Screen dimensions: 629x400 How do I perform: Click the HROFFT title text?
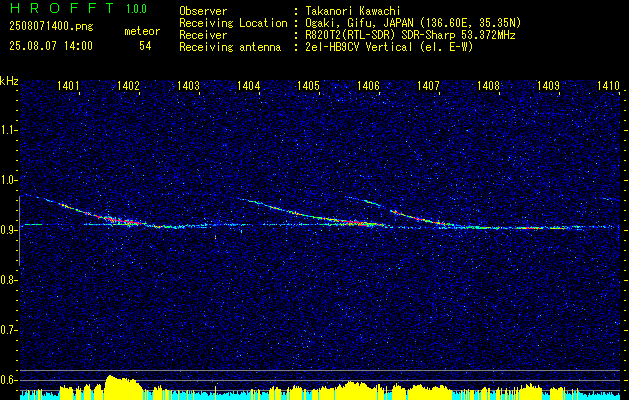coord(61,8)
